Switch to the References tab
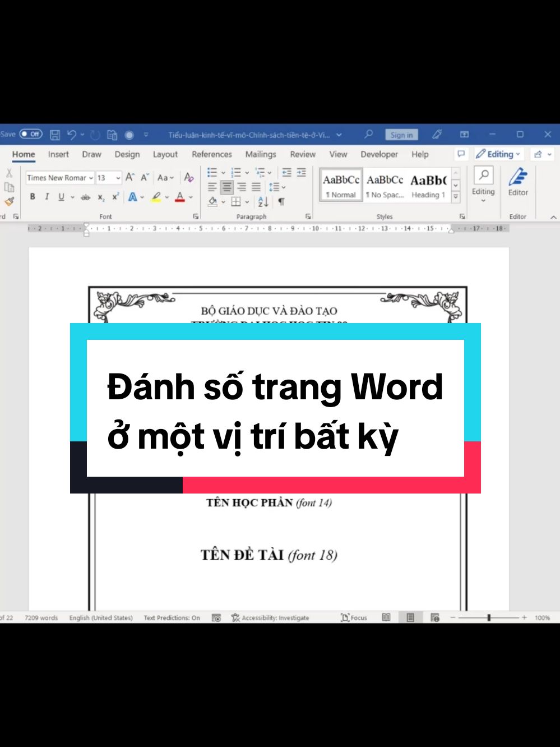This screenshot has width=560, height=747. click(212, 154)
